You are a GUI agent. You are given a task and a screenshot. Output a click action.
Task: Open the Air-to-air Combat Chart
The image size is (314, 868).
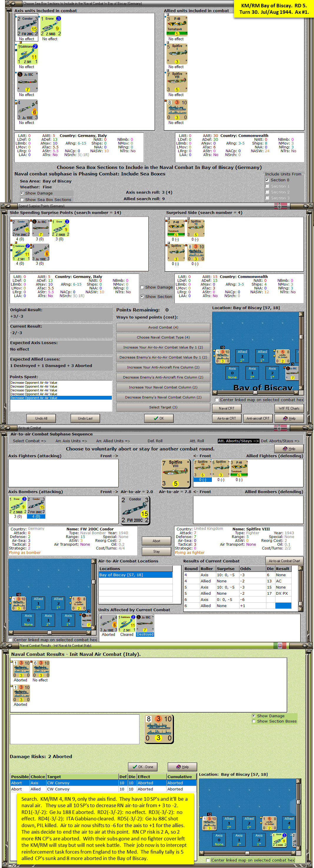pyautogui.click(x=284, y=561)
